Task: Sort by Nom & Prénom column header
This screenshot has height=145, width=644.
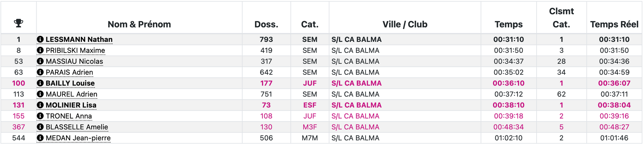Action: tap(139, 24)
